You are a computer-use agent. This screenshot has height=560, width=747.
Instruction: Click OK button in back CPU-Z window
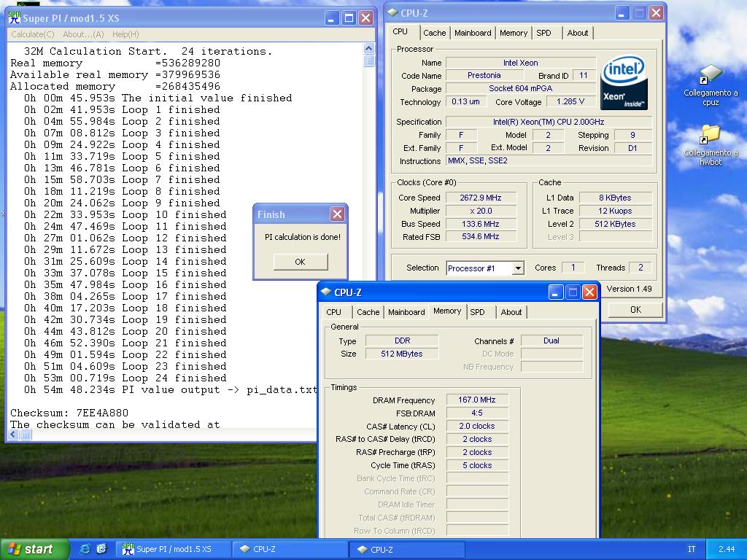click(635, 309)
